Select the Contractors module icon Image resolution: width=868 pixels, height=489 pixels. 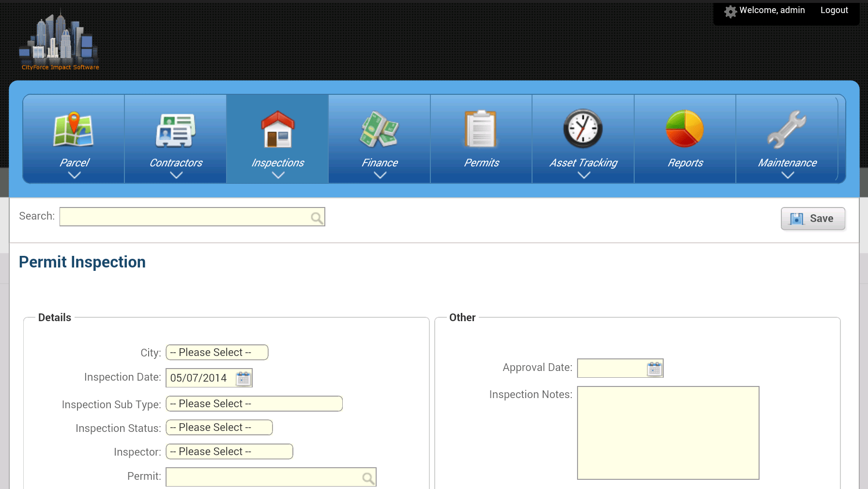coord(175,129)
